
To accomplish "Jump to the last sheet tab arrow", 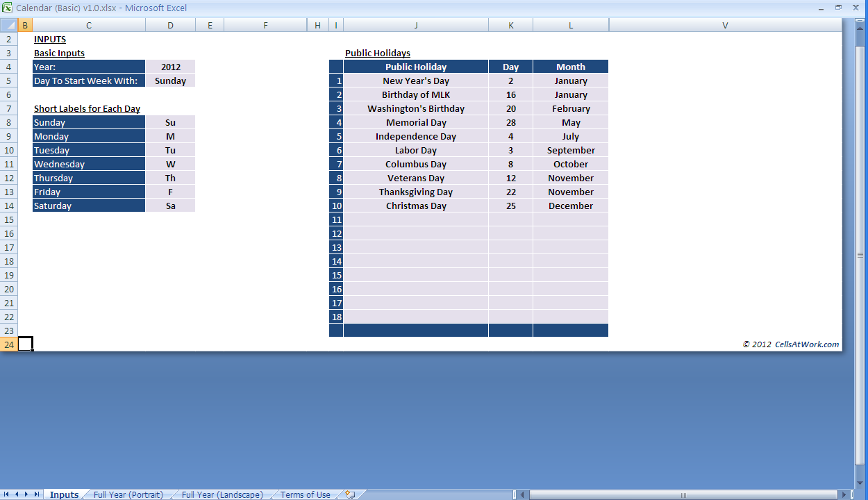I will coord(37,494).
